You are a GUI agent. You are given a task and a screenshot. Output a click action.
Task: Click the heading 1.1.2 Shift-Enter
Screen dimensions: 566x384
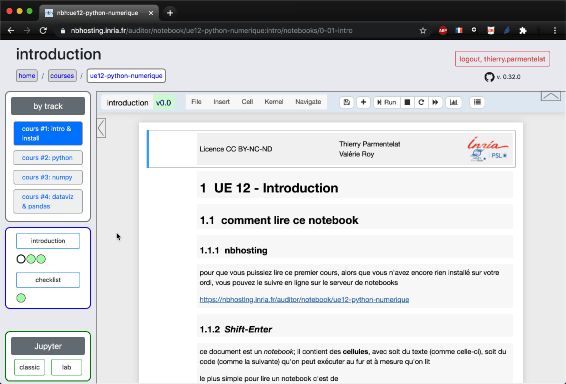click(x=236, y=330)
